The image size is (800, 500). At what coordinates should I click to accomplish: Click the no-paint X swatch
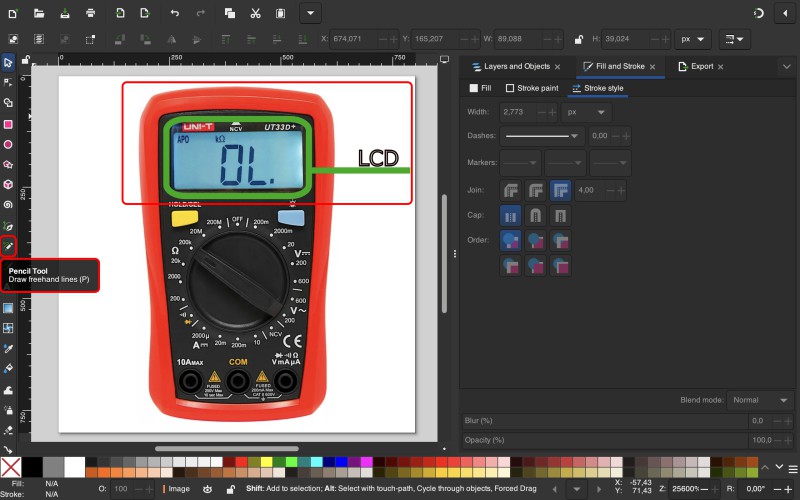11,467
